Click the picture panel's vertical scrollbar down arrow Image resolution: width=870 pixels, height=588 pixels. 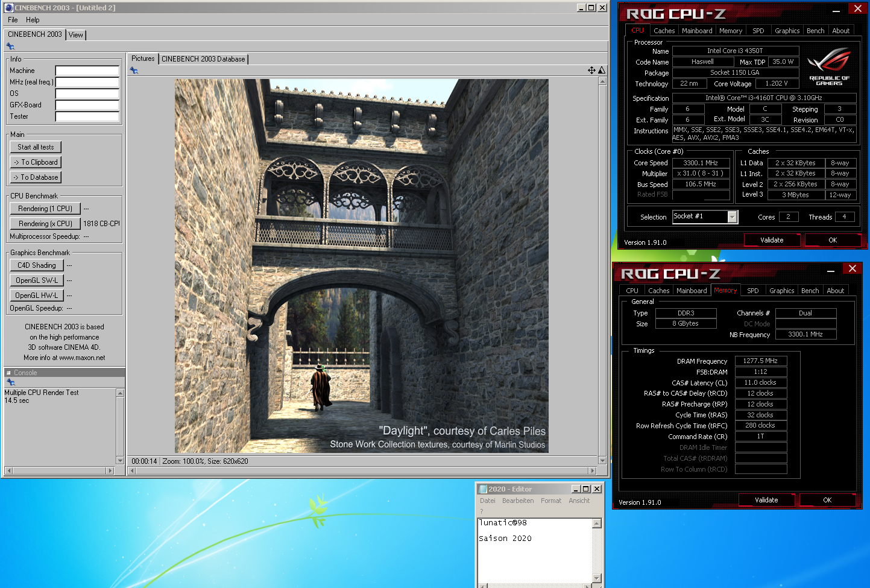tap(602, 461)
